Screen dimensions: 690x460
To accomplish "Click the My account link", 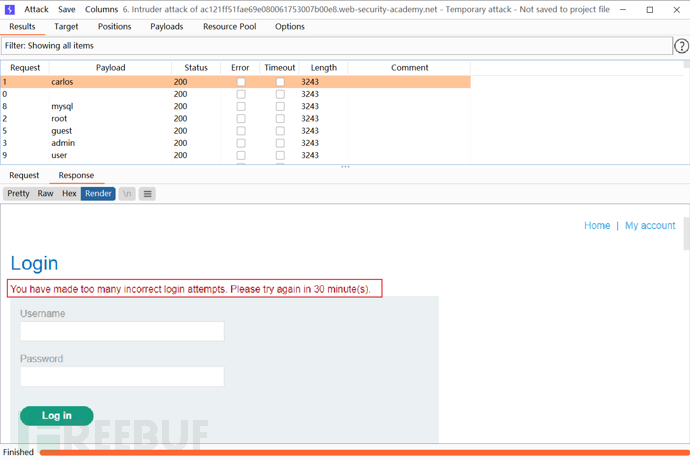I will (x=650, y=225).
